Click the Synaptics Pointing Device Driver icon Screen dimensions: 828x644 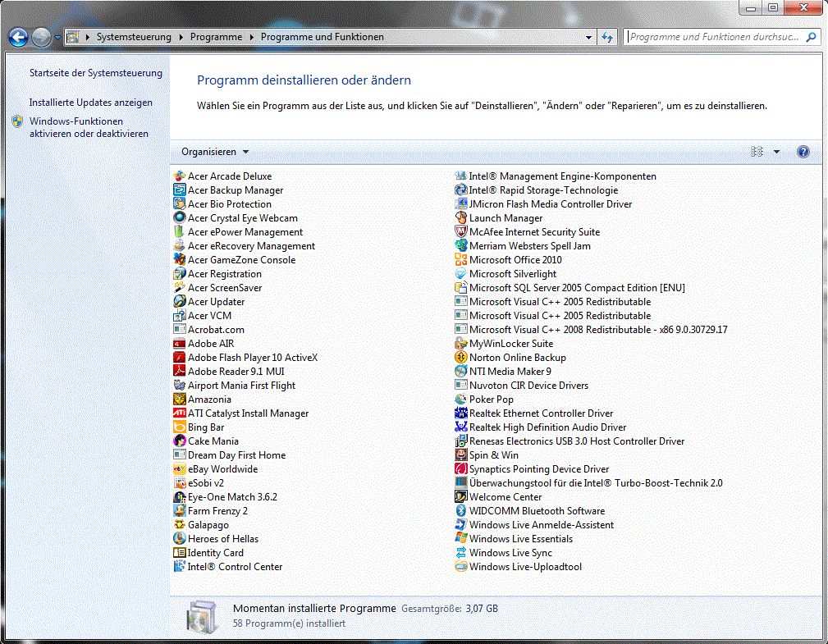click(x=461, y=469)
